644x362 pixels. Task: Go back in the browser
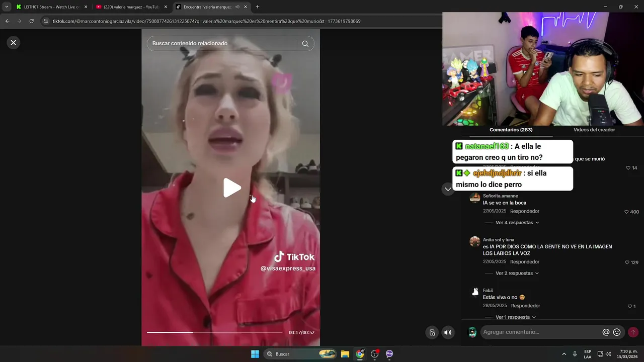[x=7, y=21]
